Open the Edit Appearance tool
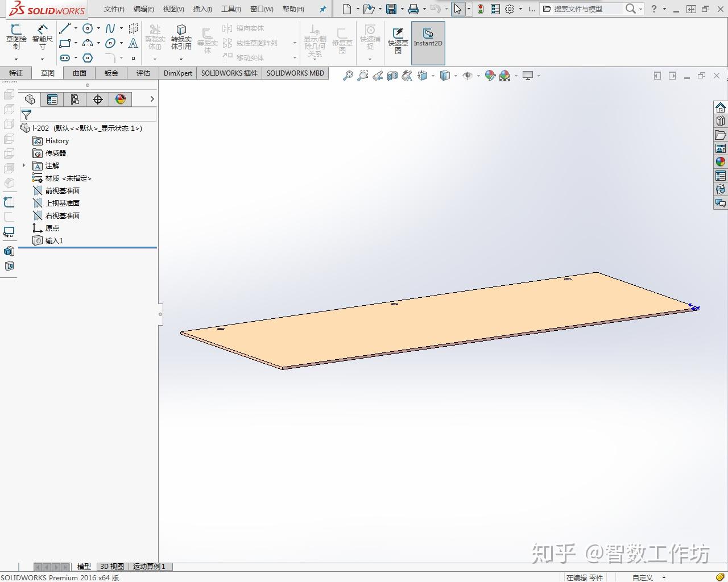728x582 pixels. 490,75
